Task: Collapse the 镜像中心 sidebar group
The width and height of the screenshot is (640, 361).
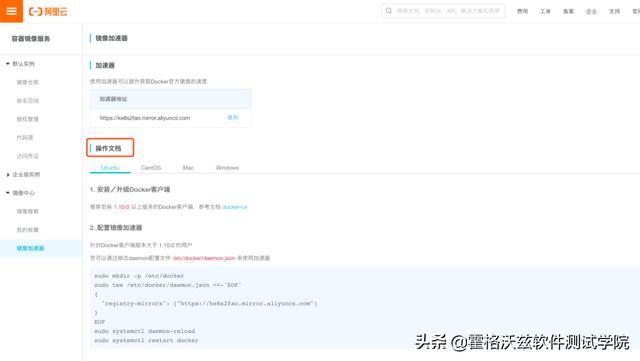Action: (21, 193)
